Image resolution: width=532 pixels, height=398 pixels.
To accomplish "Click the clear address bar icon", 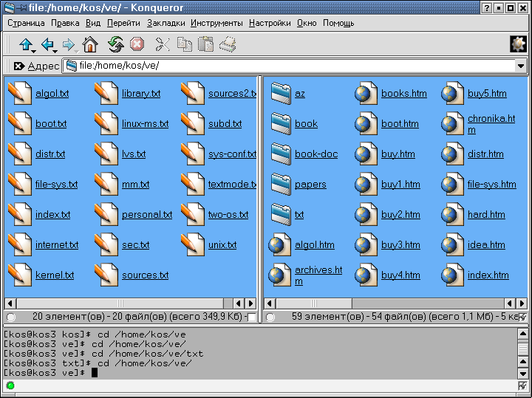I will (x=18, y=66).
